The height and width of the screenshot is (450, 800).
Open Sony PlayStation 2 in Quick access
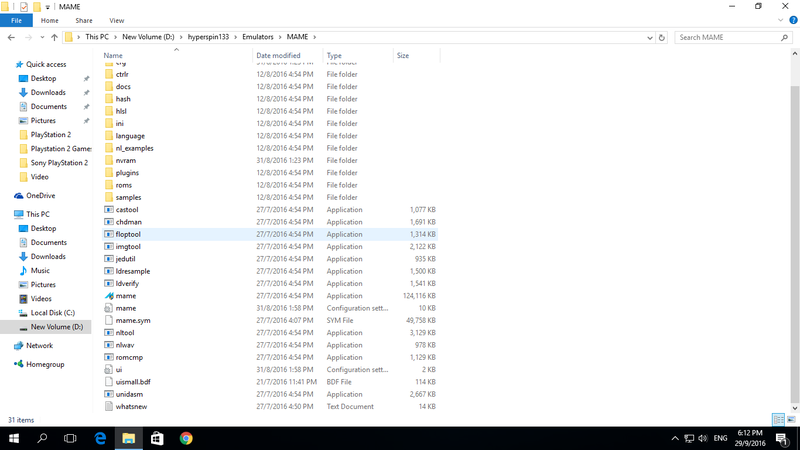59,163
